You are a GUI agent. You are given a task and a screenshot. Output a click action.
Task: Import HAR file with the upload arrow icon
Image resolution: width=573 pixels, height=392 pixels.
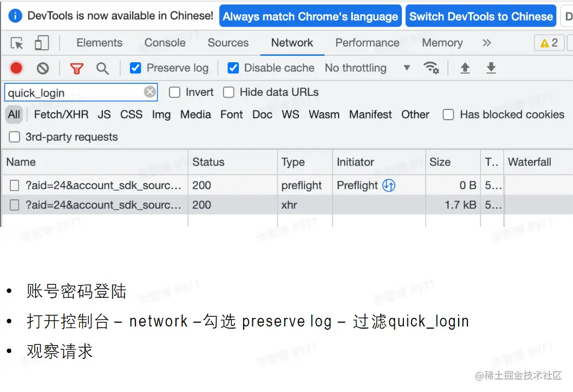(x=465, y=68)
